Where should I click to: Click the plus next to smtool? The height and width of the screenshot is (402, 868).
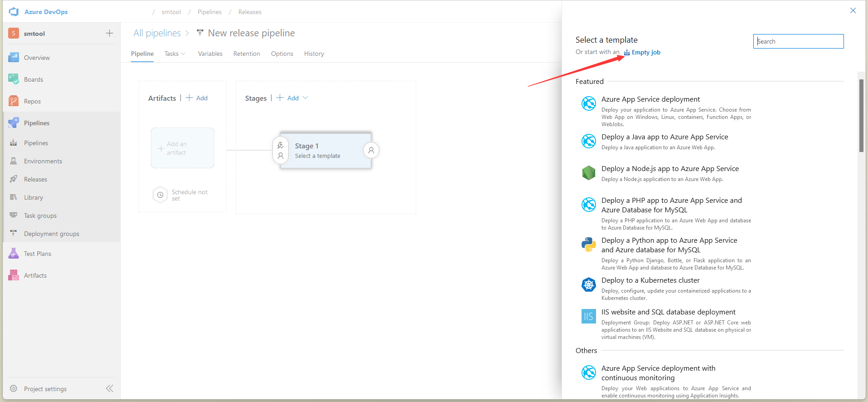pos(109,33)
